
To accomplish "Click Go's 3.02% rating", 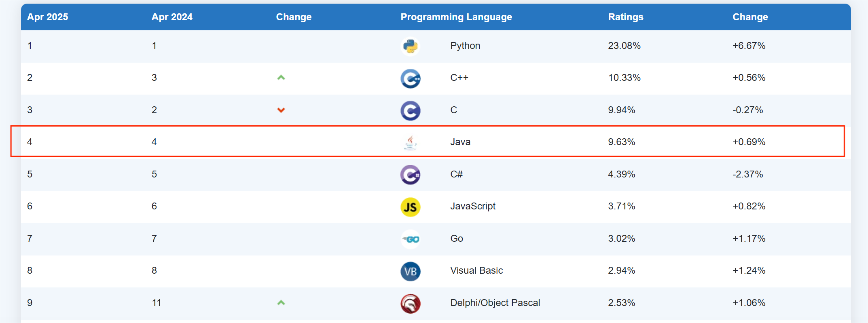I will coord(621,239).
